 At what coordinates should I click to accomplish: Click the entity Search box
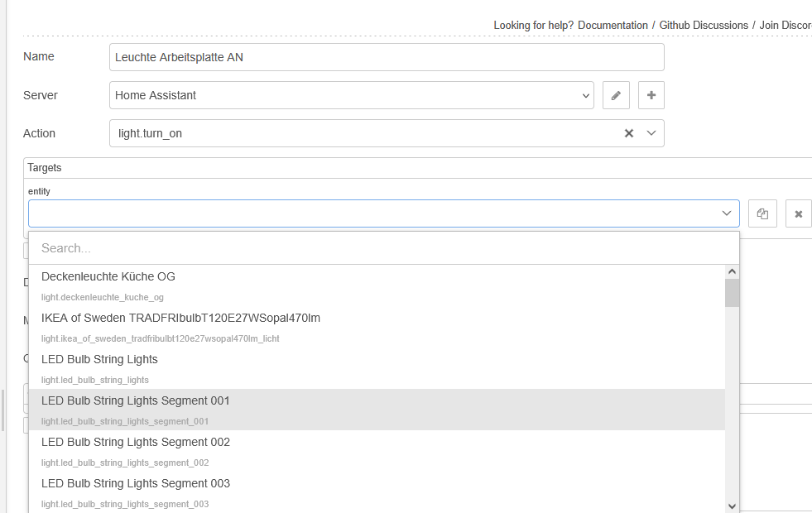click(384, 248)
